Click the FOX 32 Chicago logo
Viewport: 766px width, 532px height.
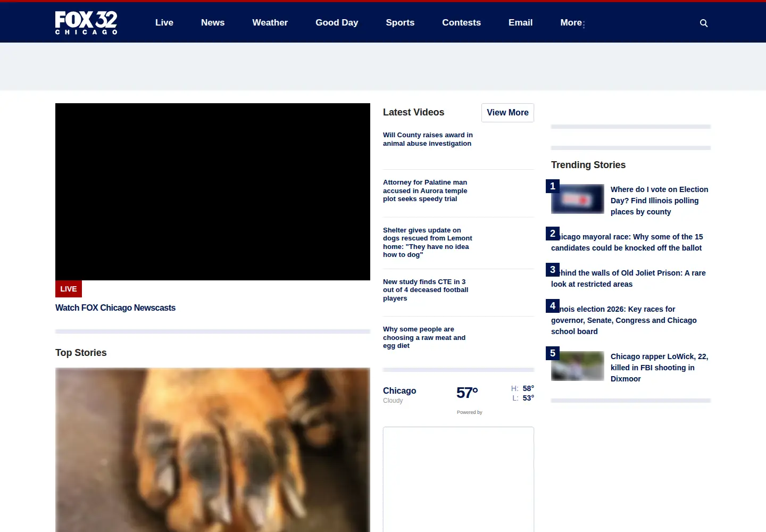[86, 23]
